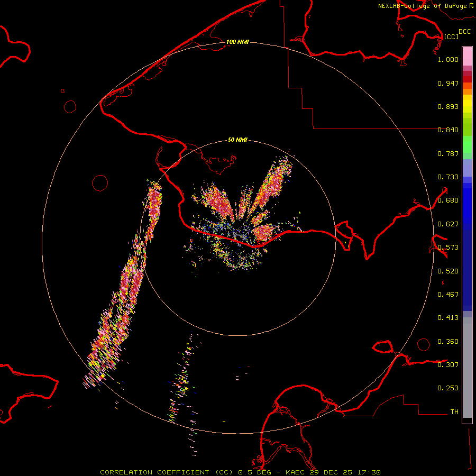The width and height of the screenshot is (476, 476).
Task: Pick the periwinkle color bar segment
Action: tap(467, 168)
